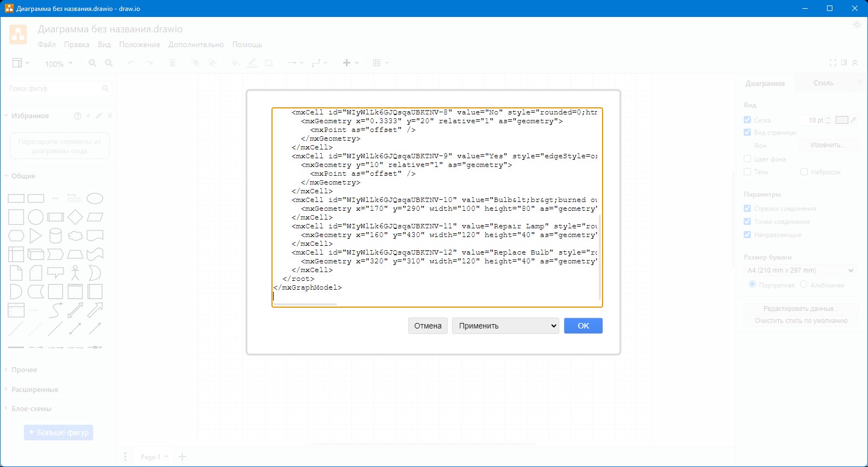The image size is (868, 467).
Task: Open the Помощь menu
Action: [247, 44]
